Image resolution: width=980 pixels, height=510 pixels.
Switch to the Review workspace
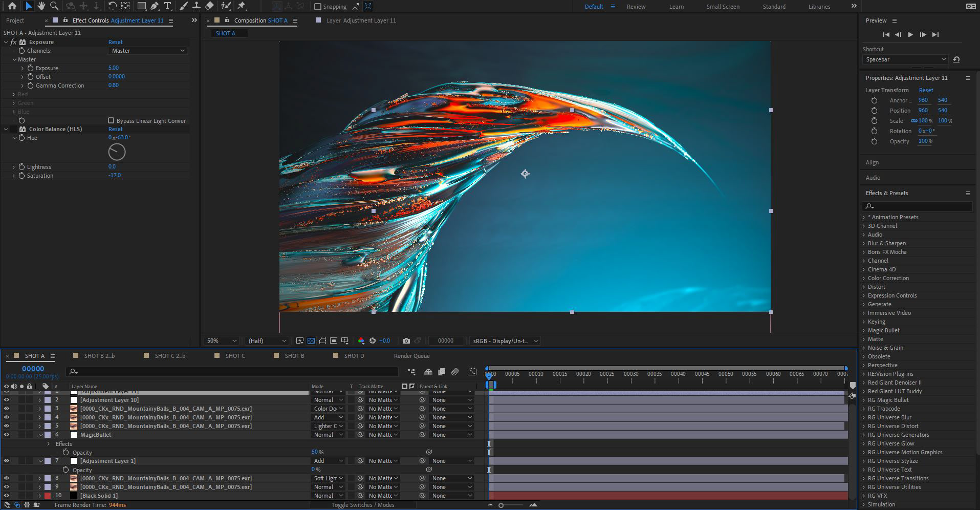pyautogui.click(x=636, y=7)
